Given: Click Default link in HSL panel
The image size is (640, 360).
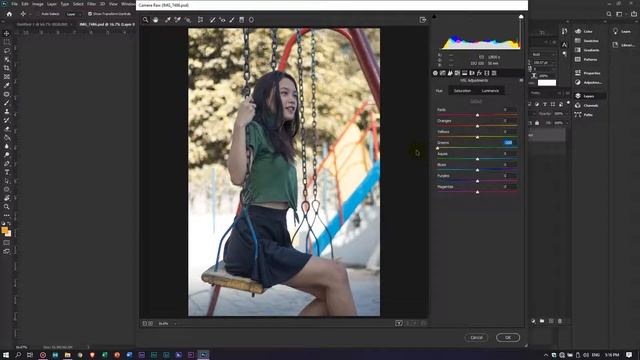Looking at the screenshot, I should pos(476,101).
